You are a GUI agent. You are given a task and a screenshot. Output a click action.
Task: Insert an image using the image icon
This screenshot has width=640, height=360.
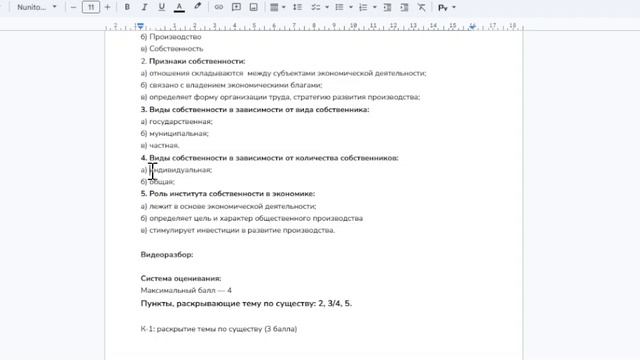253,7
